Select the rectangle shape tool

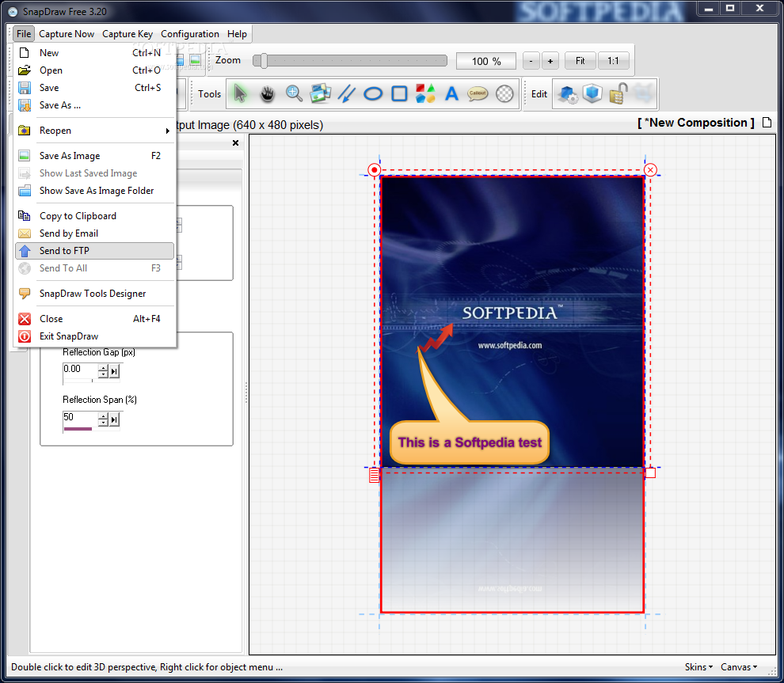(399, 93)
